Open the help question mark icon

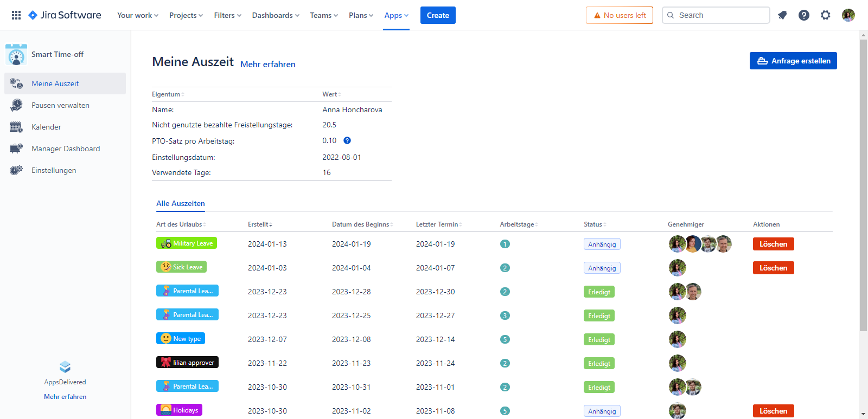[x=804, y=15]
